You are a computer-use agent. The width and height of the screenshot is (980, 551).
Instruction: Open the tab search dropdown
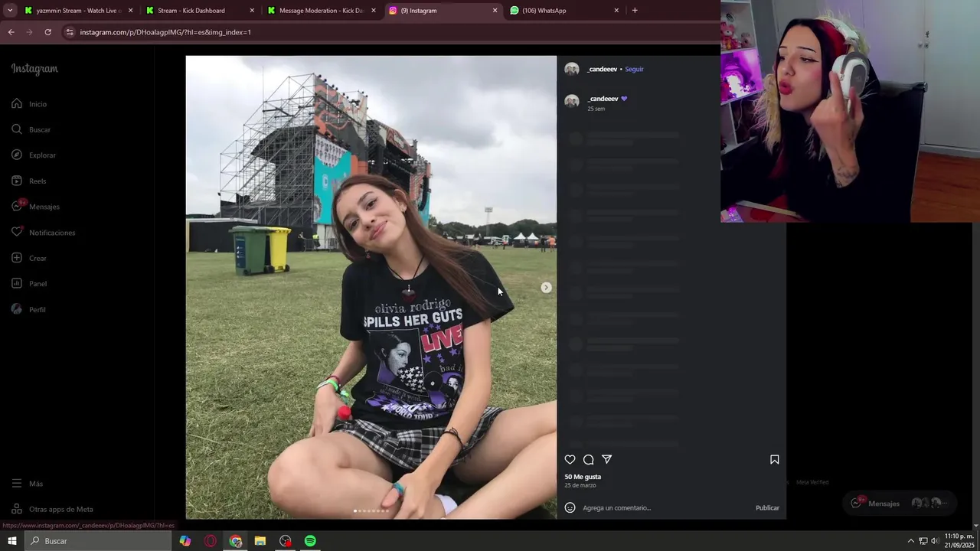(10, 11)
